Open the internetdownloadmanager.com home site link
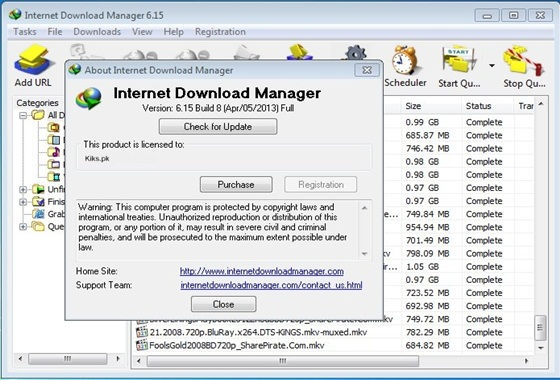Viewport: 560px width, 380px height. pyautogui.click(x=262, y=271)
